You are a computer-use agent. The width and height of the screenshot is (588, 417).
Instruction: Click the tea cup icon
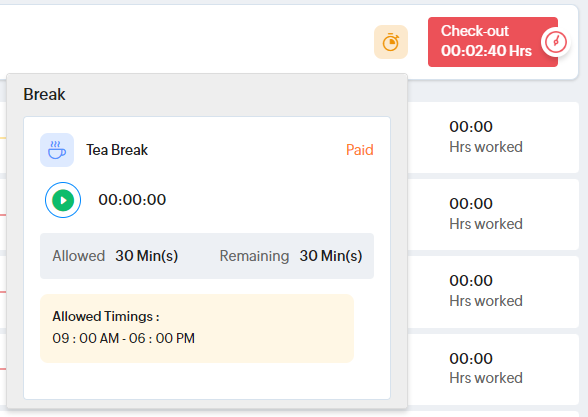click(x=57, y=150)
